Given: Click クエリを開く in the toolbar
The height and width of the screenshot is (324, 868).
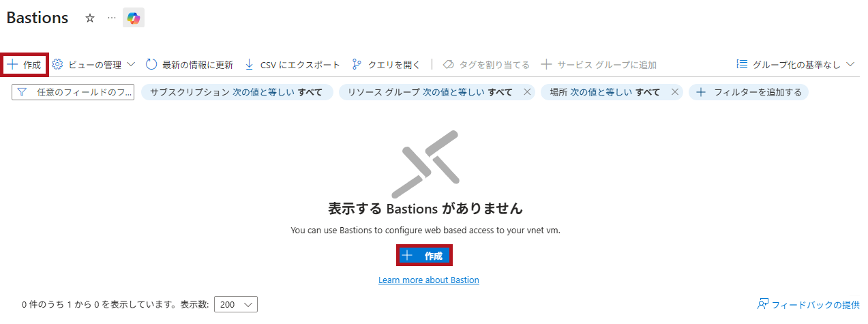Looking at the screenshot, I should click(386, 65).
